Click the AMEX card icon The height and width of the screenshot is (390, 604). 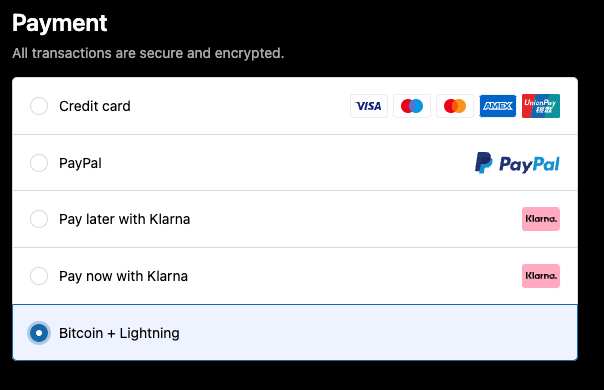(x=498, y=106)
